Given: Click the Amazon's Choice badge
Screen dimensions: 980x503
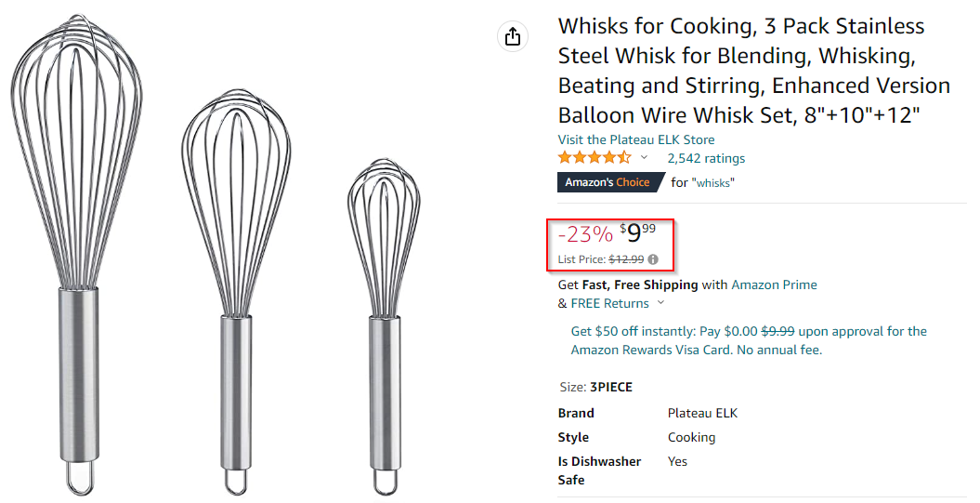Looking at the screenshot, I should coord(608,182).
